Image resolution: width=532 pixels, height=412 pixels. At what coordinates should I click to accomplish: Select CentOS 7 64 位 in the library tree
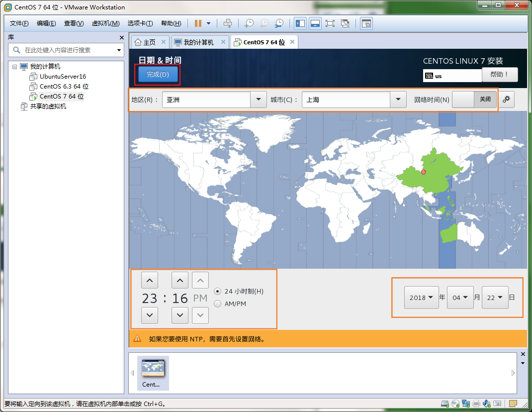click(x=62, y=96)
